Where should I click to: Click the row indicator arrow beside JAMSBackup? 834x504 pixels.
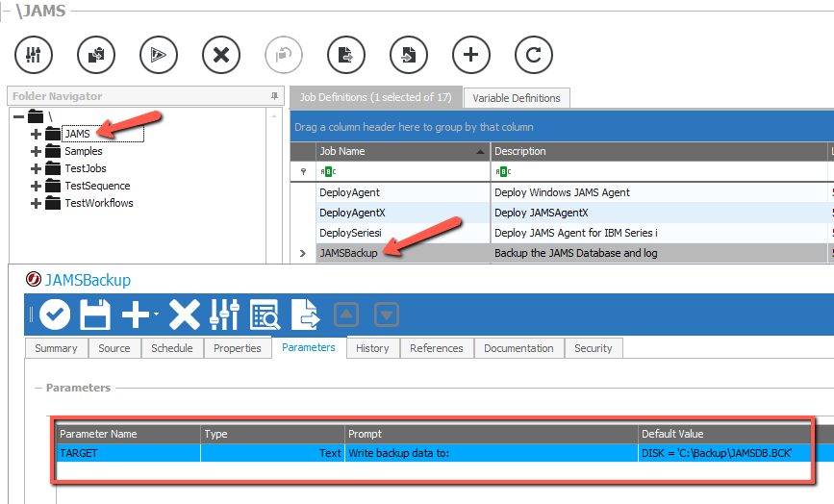[x=303, y=253]
